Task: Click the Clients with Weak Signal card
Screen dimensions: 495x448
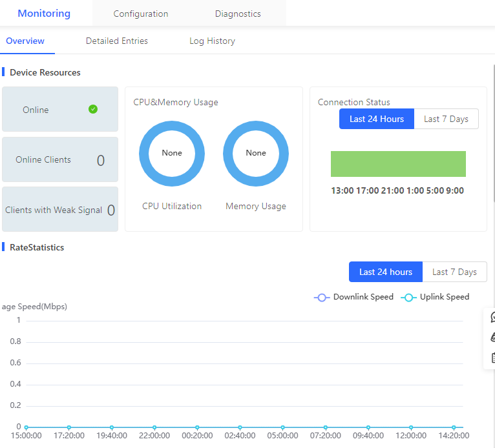Action: pyautogui.click(x=60, y=209)
